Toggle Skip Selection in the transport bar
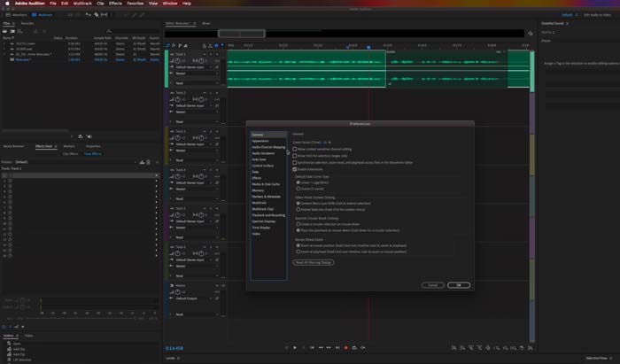 (x=362, y=348)
